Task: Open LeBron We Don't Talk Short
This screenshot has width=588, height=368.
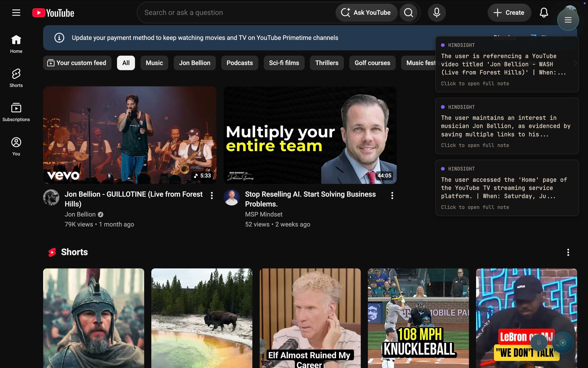Action: (x=526, y=318)
